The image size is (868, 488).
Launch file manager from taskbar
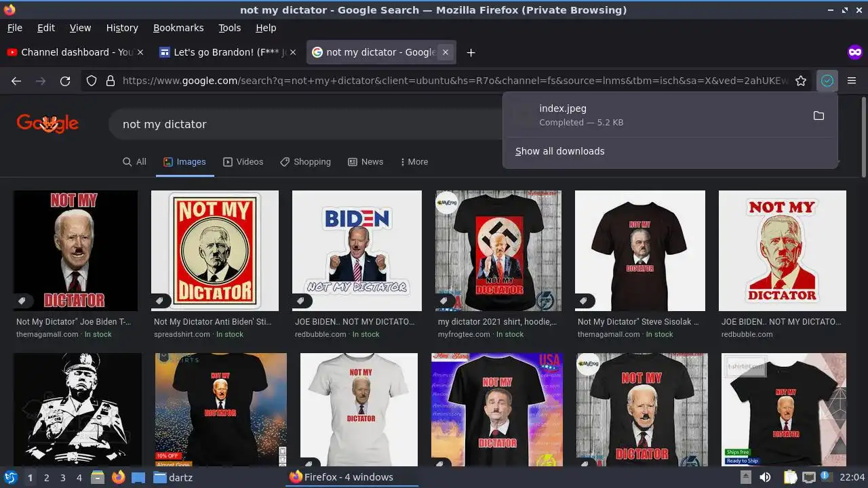[97, 477]
